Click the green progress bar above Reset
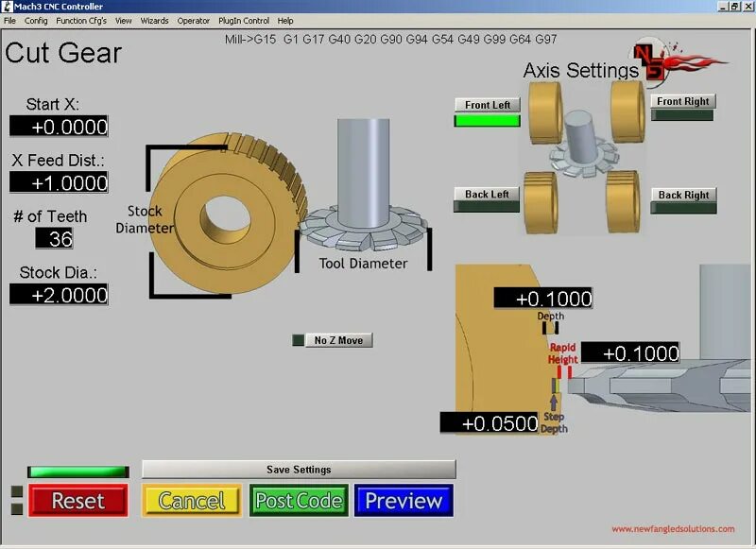The height and width of the screenshot is (549, 756). pos(78,472)
